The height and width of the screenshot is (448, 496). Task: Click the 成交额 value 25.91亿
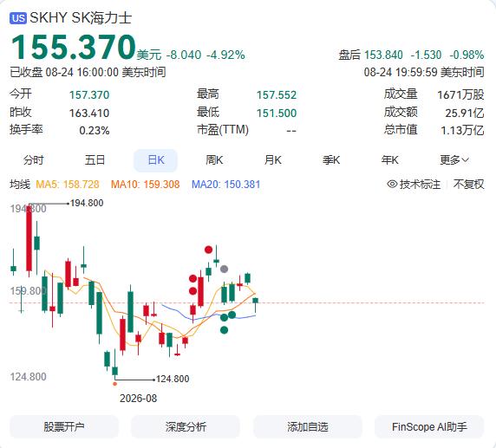tap(465, 113)
